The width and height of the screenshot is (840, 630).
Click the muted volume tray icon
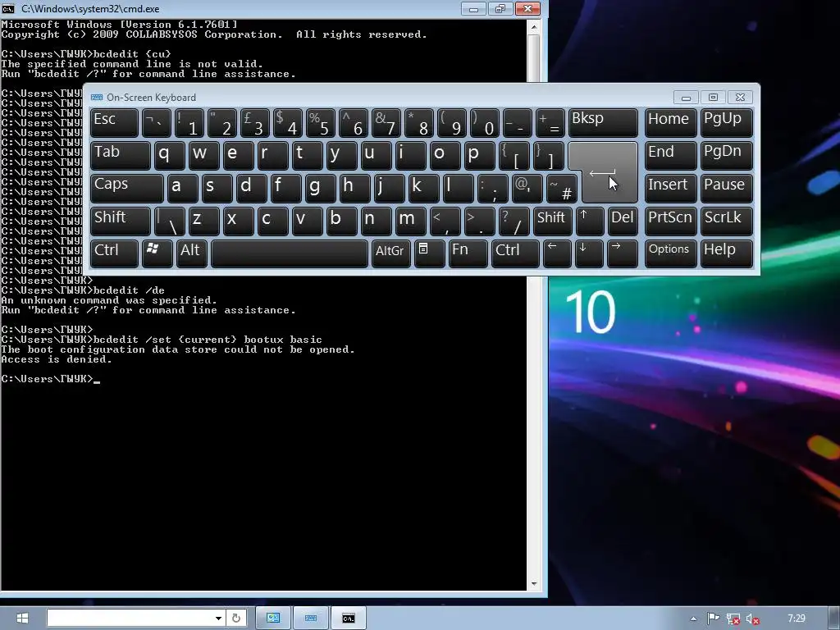click(753, 619)
